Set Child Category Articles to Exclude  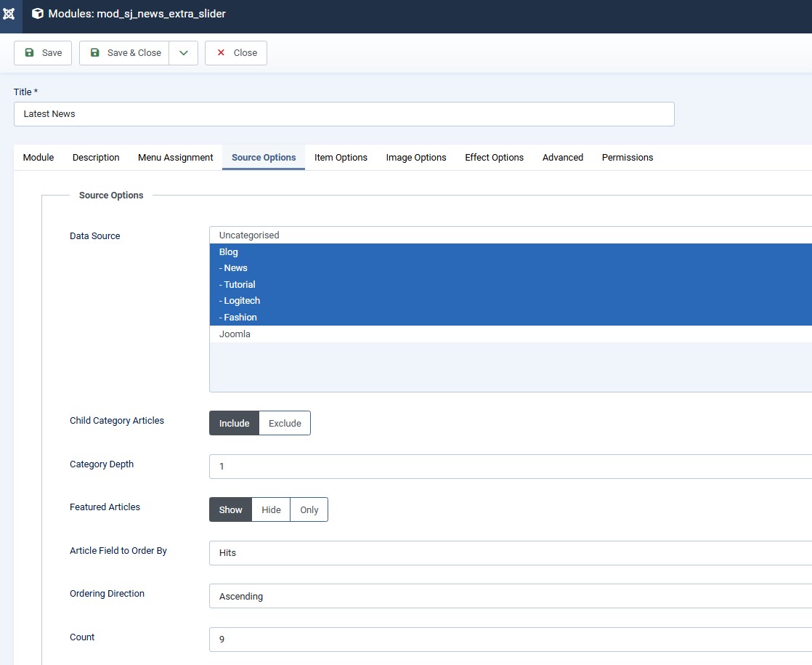285,424
